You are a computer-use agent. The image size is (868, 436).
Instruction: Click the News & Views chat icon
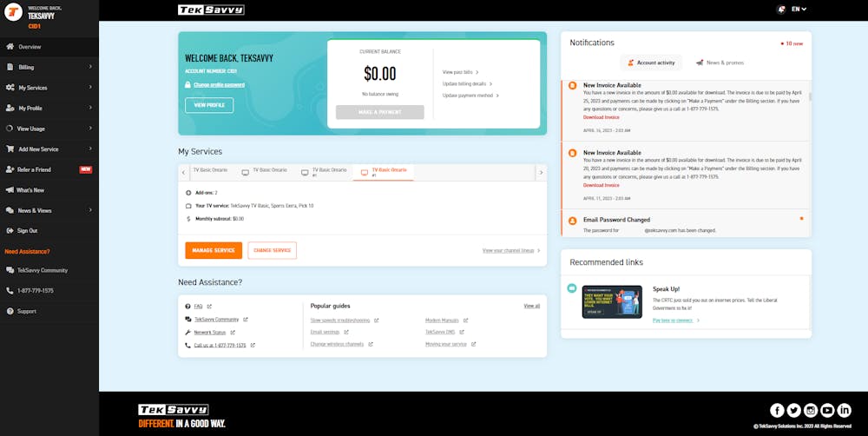(10, 210)
